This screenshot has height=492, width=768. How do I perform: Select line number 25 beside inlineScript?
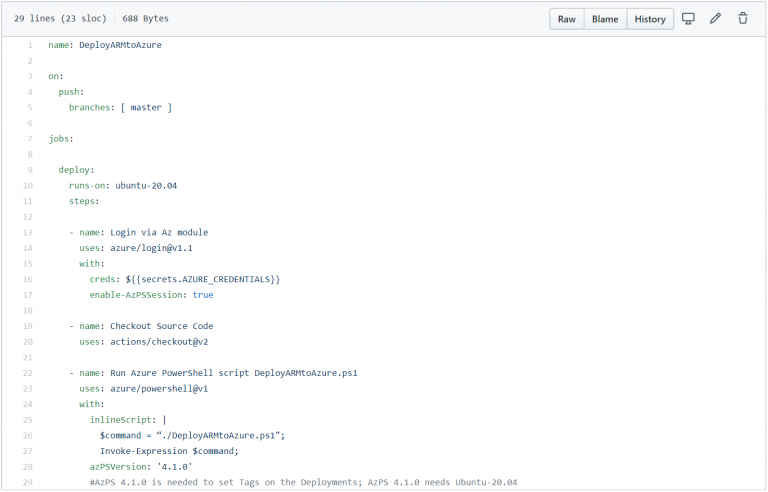point(27,420)
